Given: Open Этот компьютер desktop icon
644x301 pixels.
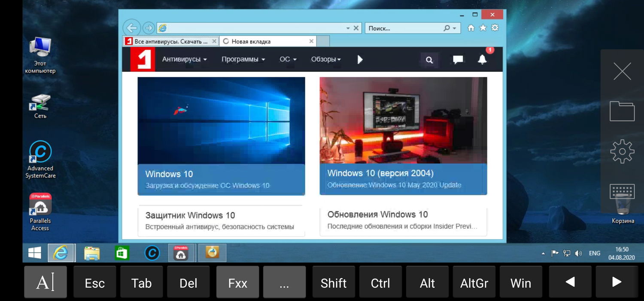Looking at the screenshot, I should pos(40,55).
